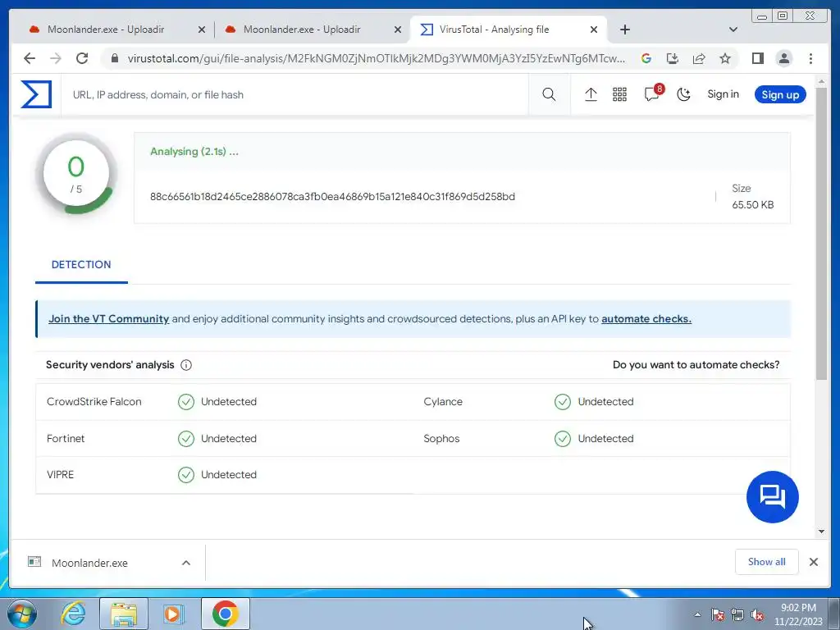Close the downloads bar
The image size is (840, 630).
(x=813, y=562)
